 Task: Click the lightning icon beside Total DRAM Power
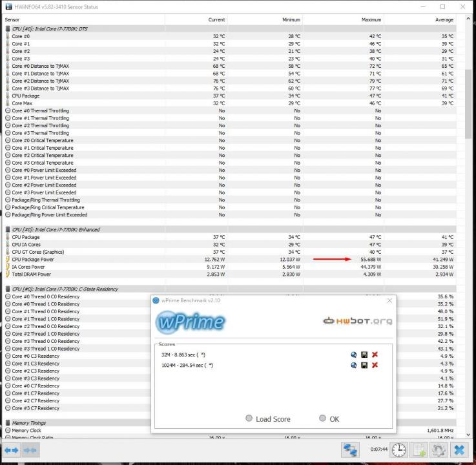pos(8,274)
